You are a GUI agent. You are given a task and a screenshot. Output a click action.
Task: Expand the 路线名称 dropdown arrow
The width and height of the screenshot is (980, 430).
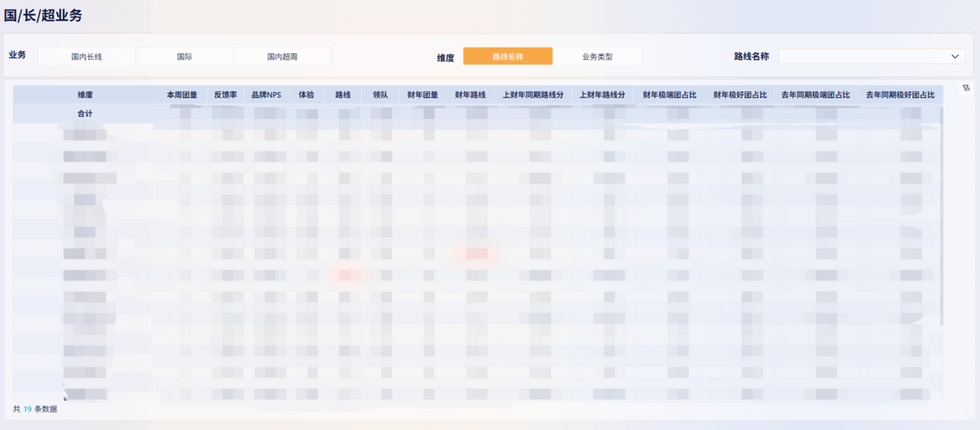click(955, 56)
